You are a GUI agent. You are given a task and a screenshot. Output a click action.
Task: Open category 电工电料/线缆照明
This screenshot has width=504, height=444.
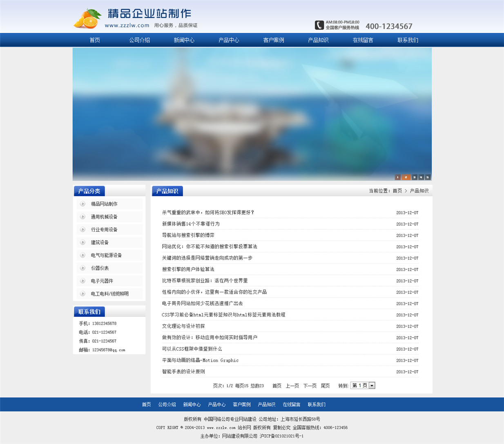(109, 294)
